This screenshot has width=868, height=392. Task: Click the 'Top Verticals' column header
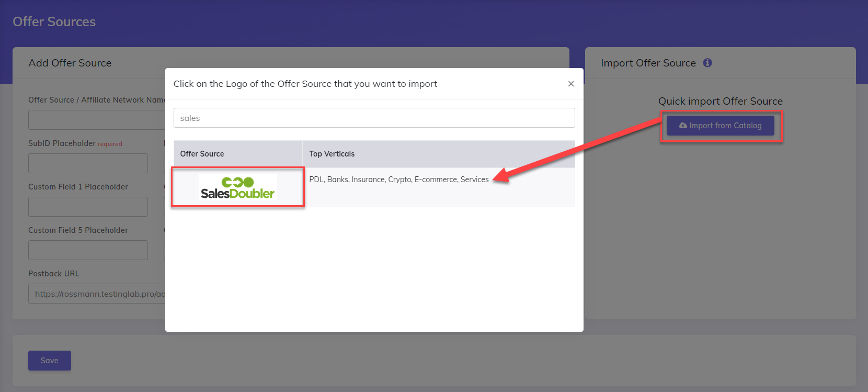click(439, 154)
